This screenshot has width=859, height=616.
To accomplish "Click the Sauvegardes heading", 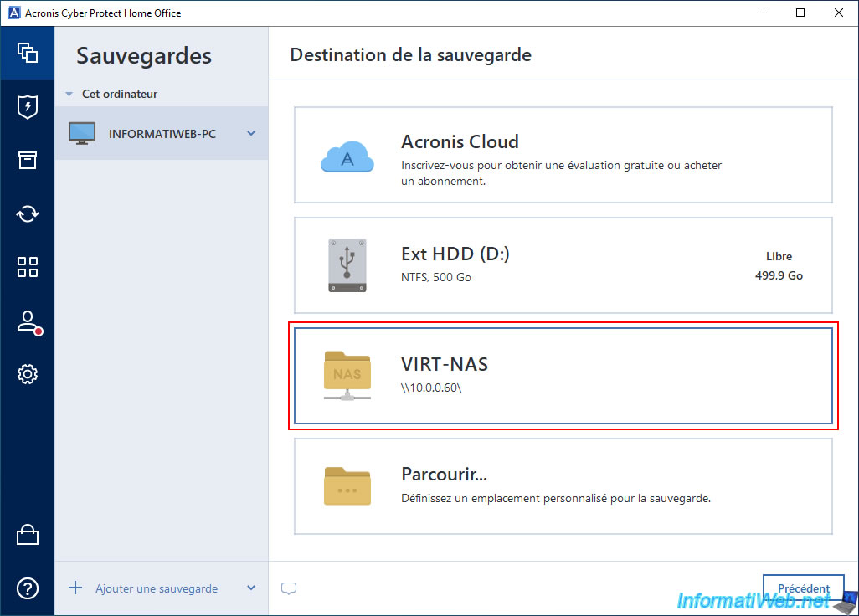I will (x=144, y=56).
